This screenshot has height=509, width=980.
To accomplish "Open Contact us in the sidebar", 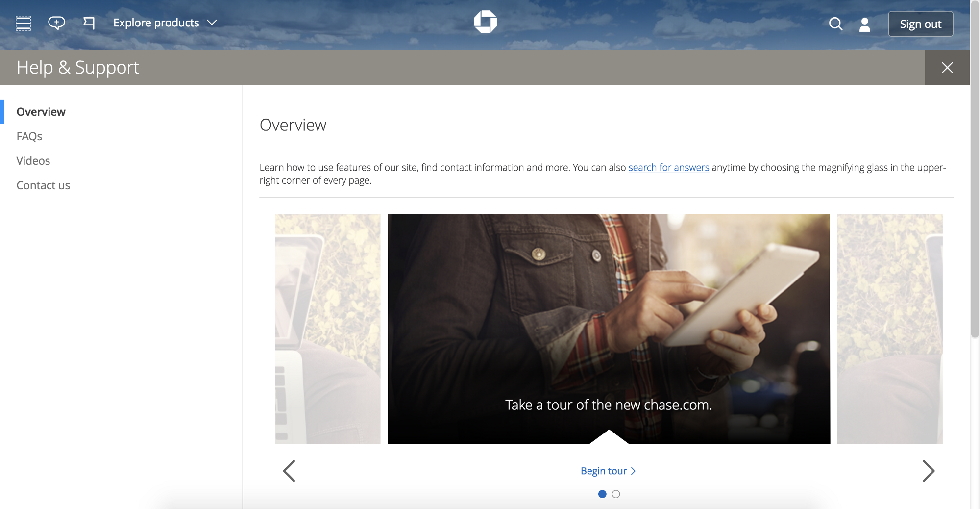I will (x=43, y=185).
